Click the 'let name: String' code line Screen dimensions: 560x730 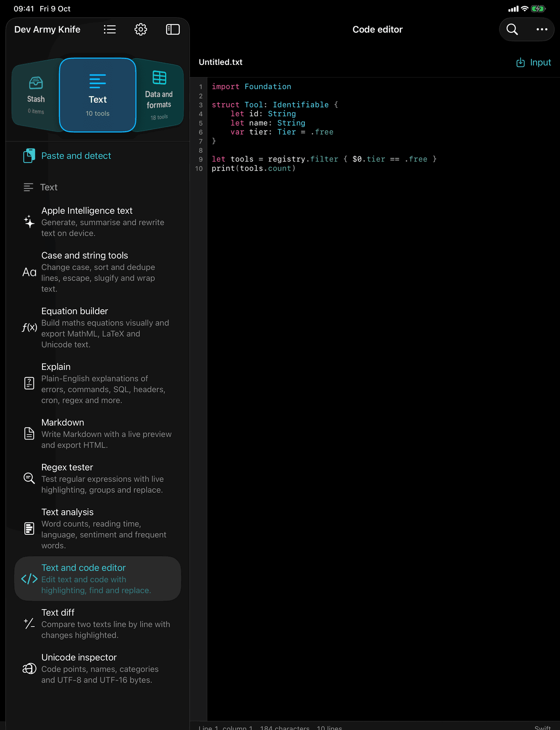pos(268,123)
